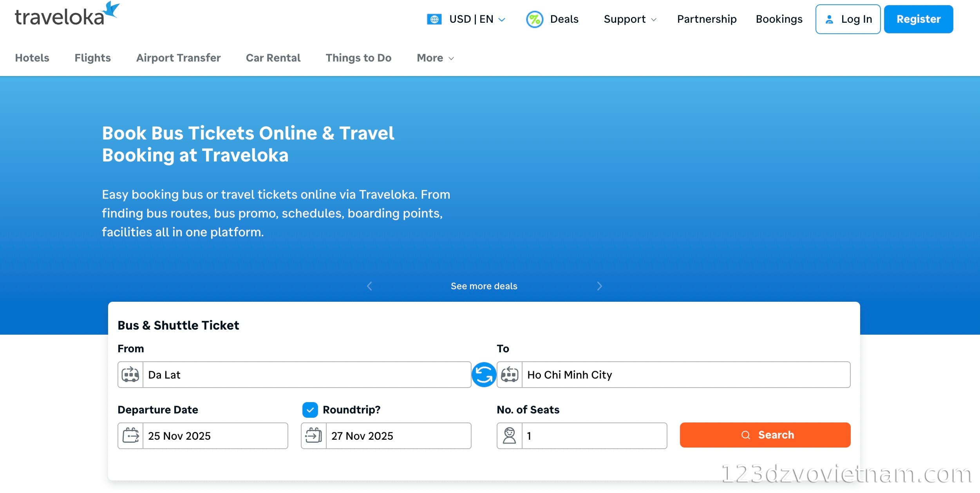This screenshot has width=980, height=493.
Task: Go to Airport Transfer
Action: point(178,58)
